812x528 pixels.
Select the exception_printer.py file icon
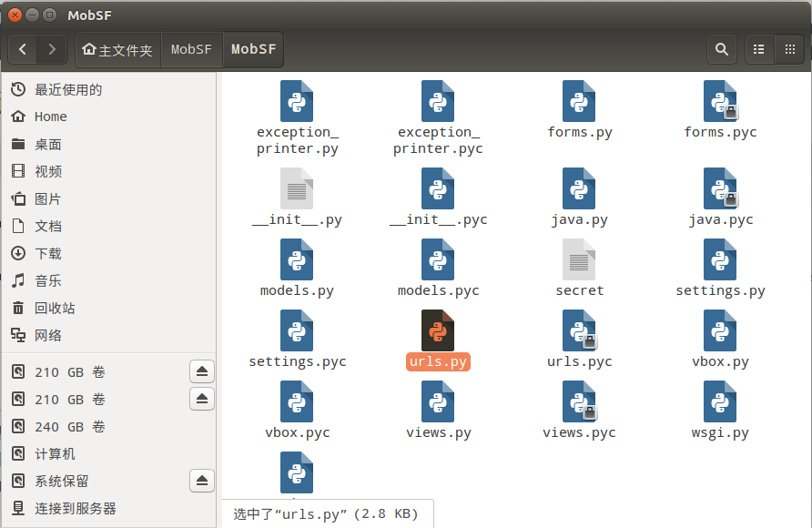[297, 101]
